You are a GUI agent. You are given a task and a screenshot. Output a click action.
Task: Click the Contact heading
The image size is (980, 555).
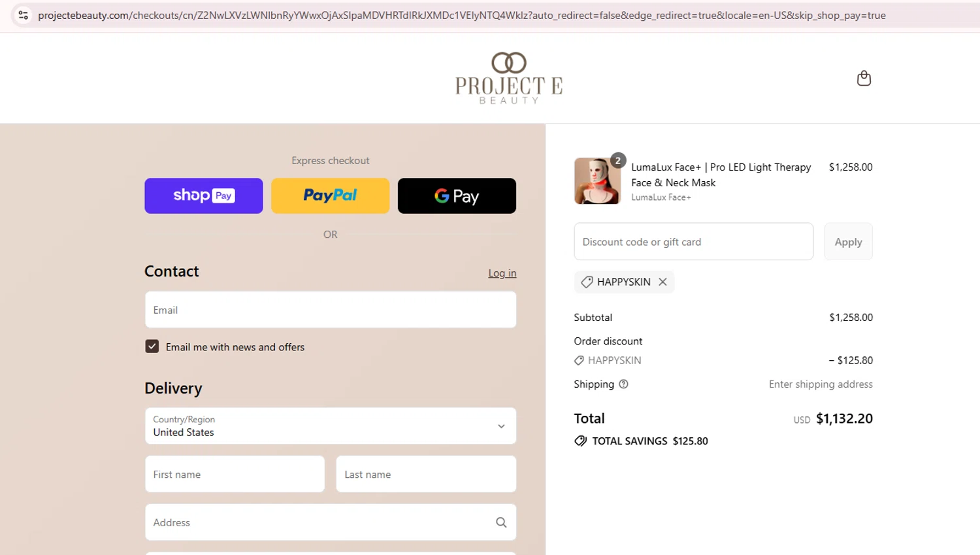tap(172, 271)
